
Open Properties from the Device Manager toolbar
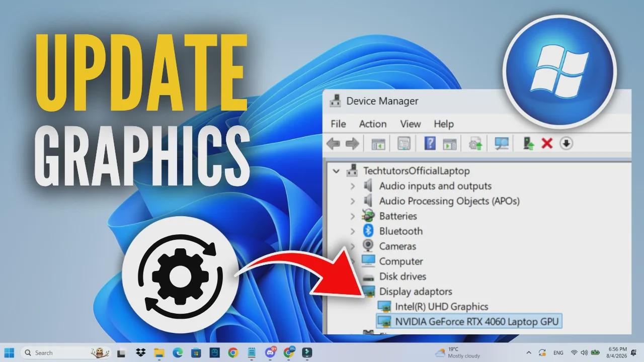(x=404, y=144)
